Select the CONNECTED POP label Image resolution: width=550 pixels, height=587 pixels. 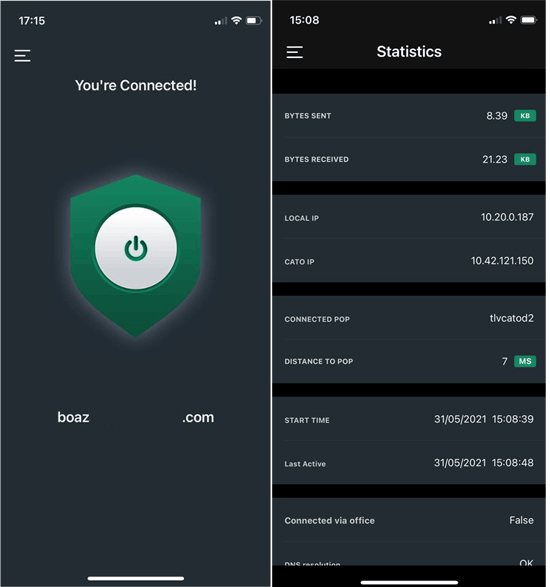click(x=317, y=319)
